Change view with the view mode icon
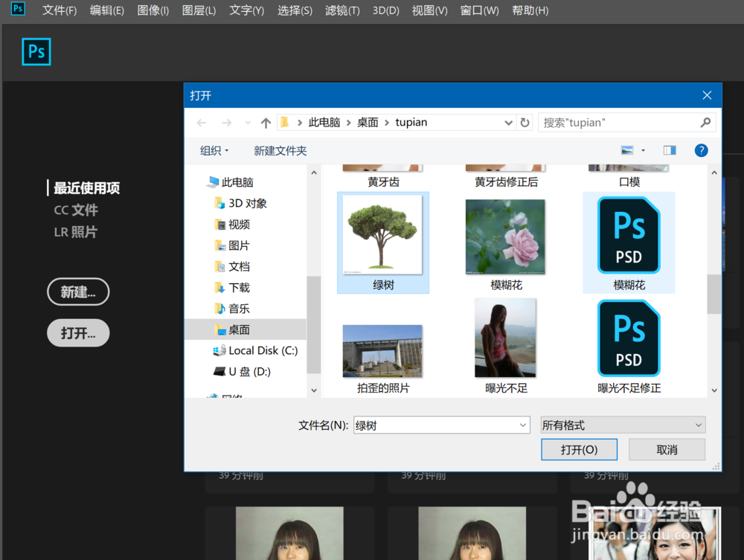Viewport: 744px width, 560px height. tap(627, 150)
